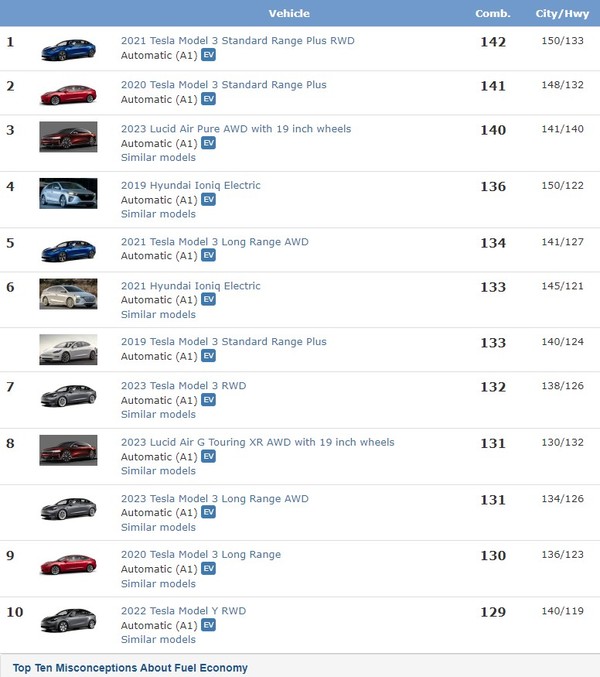600x677 pixels.
Task: Click the 2019 Hyundai Ioniq Electric photo
Action: 68,193
